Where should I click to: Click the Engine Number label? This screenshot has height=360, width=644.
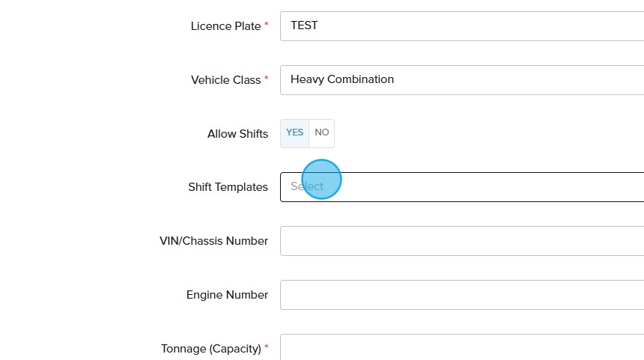[227, 295]
